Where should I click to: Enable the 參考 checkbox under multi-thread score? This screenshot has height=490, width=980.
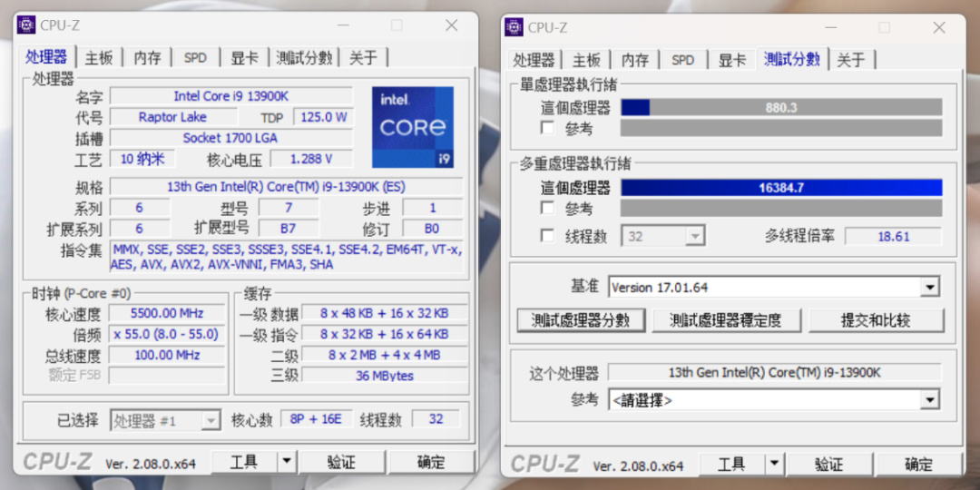point(547,208)
